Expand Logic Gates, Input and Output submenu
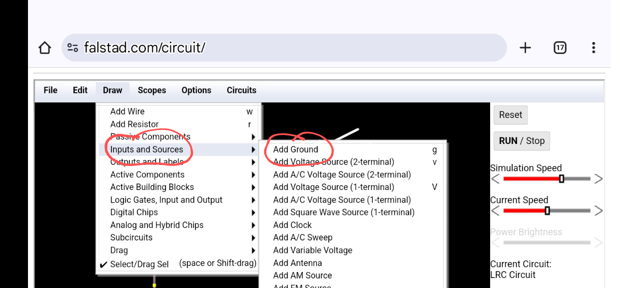This screenshot has width=644, height=288. 178,200
